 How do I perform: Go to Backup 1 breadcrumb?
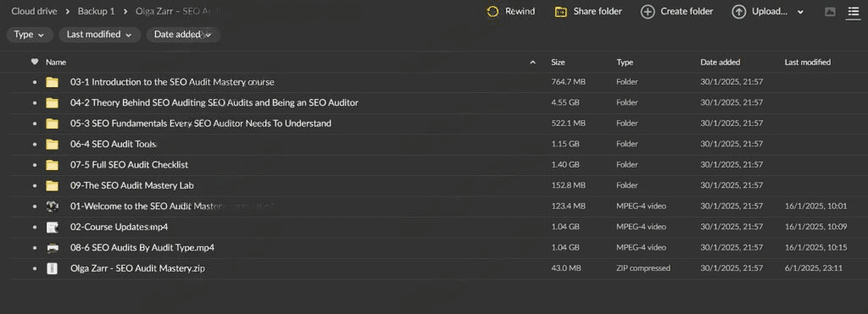tap(97, 11)
